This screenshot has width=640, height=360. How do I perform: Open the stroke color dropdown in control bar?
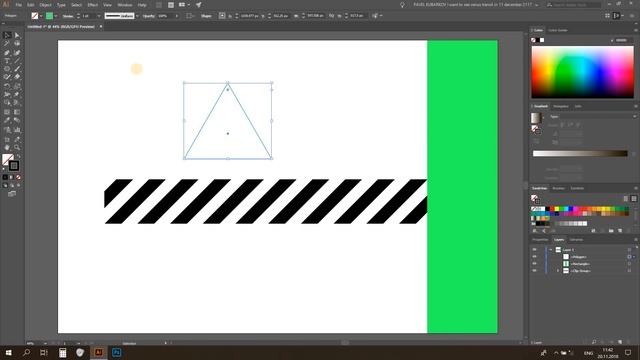click(56, 16)
